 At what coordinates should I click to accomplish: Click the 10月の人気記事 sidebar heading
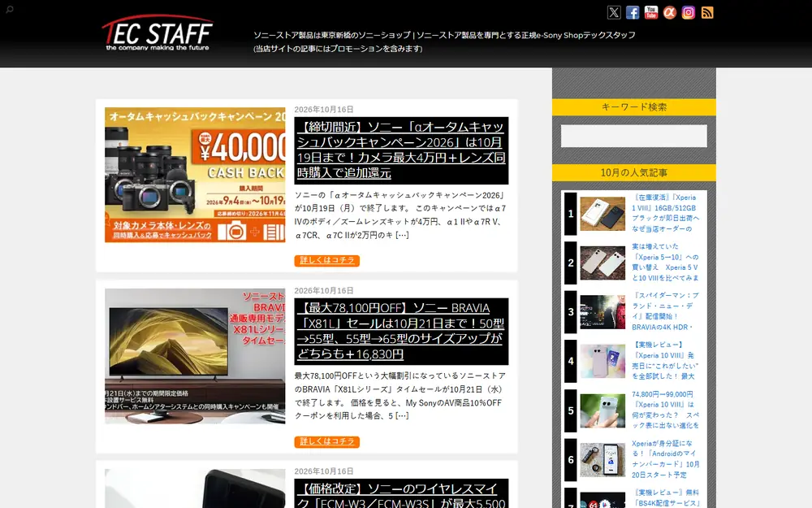point(634,172)
